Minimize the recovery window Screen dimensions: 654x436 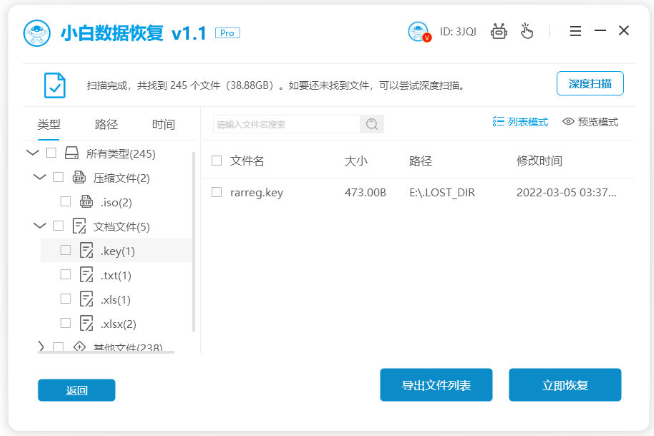click(600, 30)
